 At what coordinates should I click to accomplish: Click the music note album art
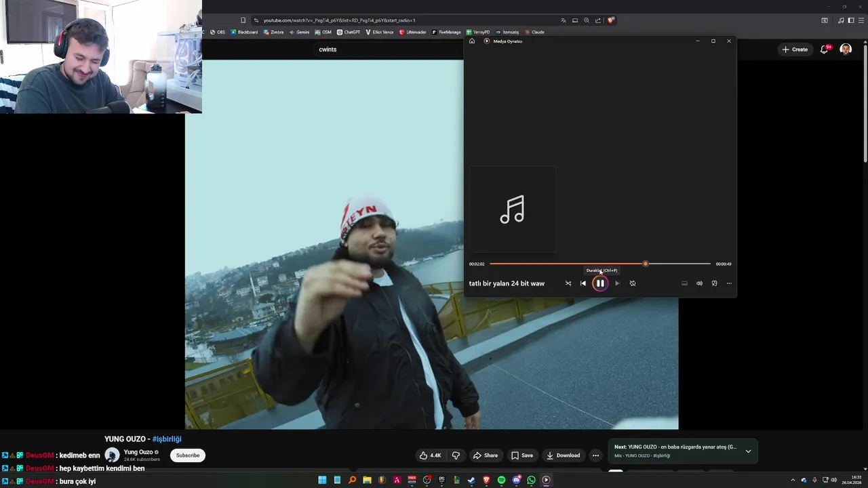[513, 209]
